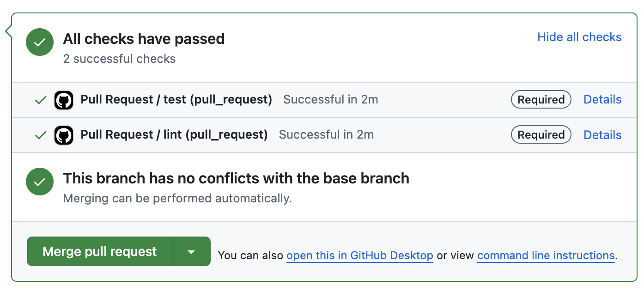Open Details for the lint check

[602, 134]
